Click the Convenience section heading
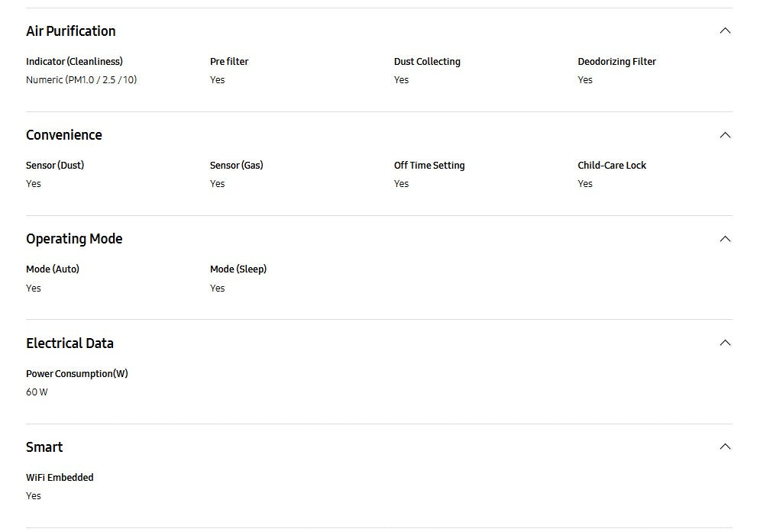 64,135
